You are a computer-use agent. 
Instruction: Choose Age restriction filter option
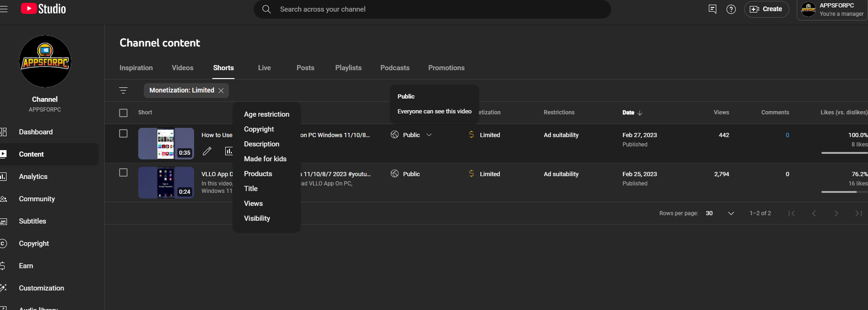pos(267,114)
